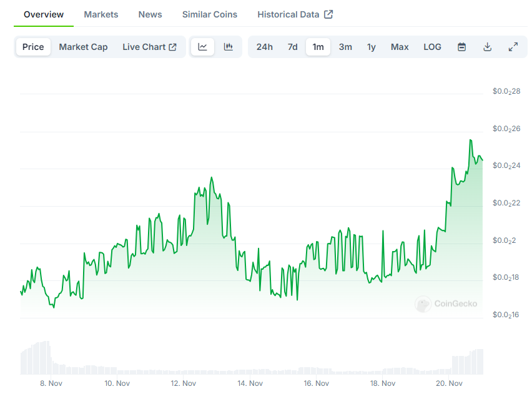Click the $0.0₂22 price axis label
The height and width of the screenshot is (394, 532).
(x=506, y=203)
